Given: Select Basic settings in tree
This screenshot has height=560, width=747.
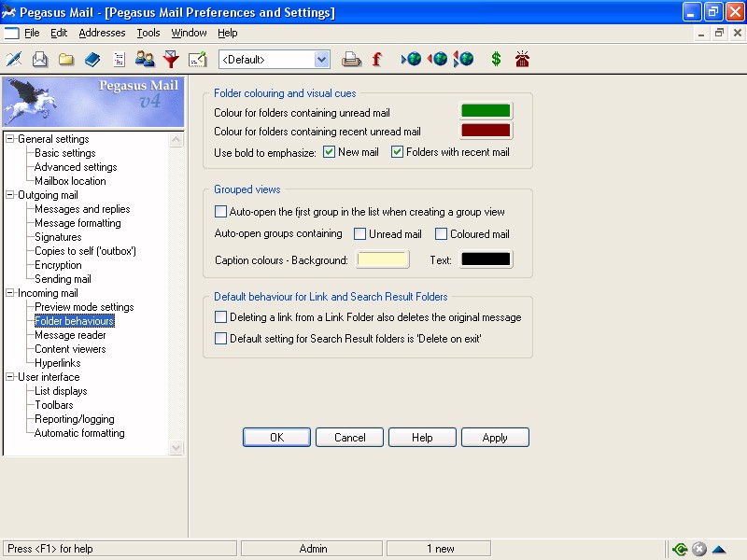Looking at the screenshot, I should pyautogui.click(x=64, y=153).
